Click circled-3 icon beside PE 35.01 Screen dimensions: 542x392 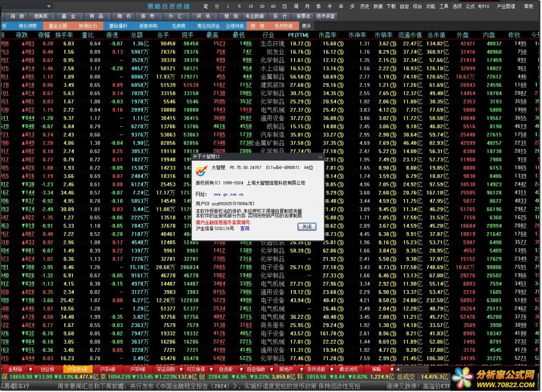click(x=308, y=135)
